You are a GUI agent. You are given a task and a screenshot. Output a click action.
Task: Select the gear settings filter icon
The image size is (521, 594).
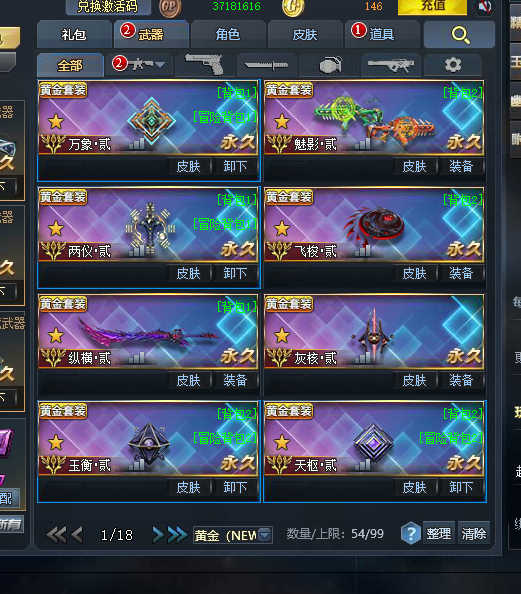[x=453, y=65]
